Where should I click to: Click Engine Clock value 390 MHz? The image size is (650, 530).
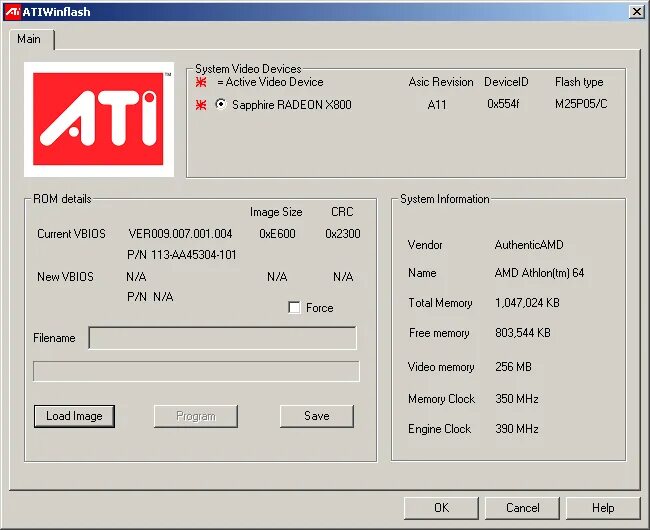pyautogui.click(x=517, y=428)
